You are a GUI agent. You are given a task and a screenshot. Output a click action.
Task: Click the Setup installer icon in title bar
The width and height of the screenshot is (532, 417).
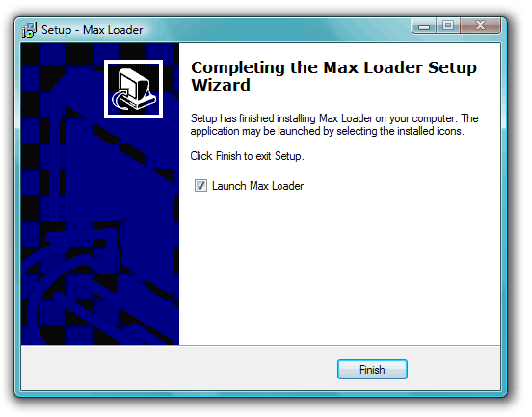pos(29,30)
